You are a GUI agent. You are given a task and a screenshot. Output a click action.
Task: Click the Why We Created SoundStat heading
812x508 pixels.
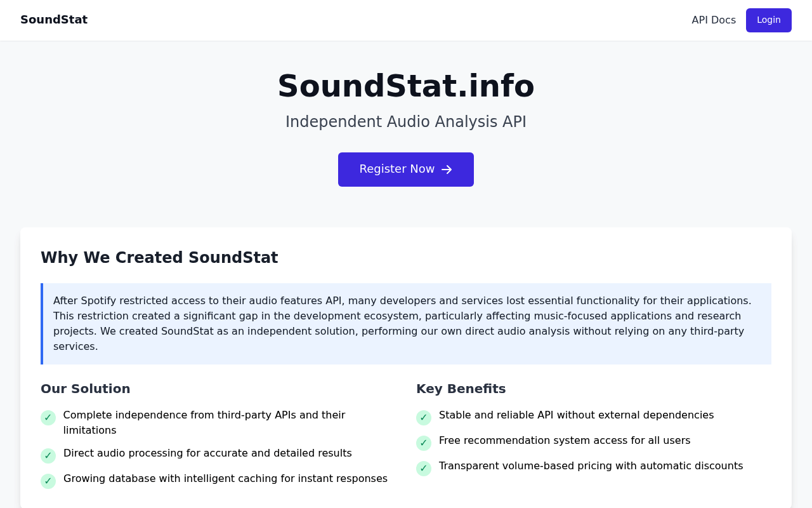[159, 258]
